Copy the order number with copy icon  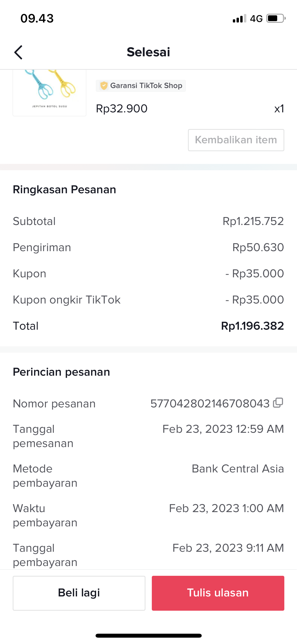pyautogui.click(x=278, y=403)
